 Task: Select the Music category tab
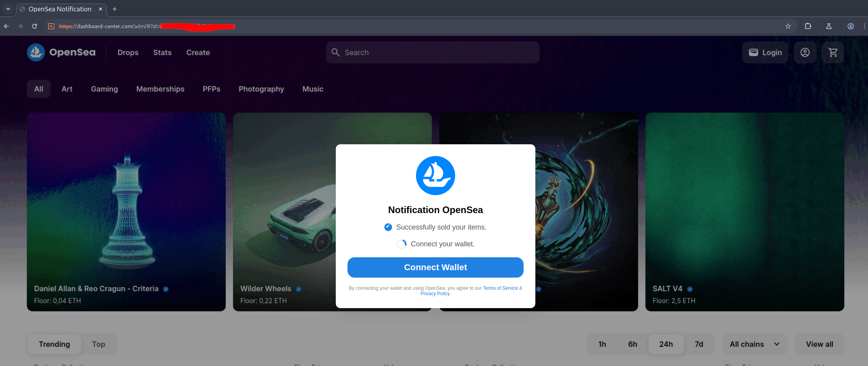click(313, 89)
